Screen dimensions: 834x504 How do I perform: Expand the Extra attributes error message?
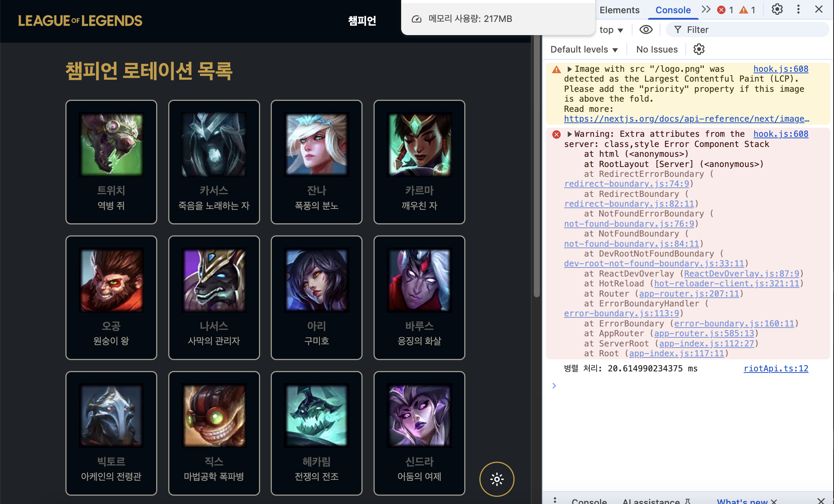click(x=569, y=134)
